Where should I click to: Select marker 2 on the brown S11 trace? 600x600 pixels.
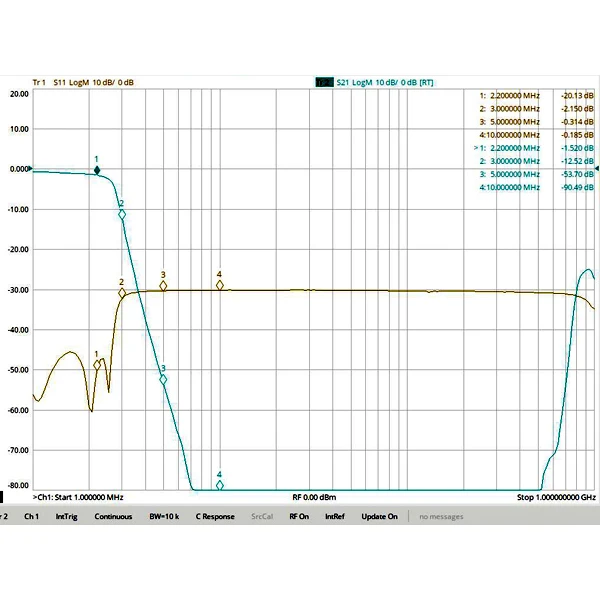click(x=122, y=293)
